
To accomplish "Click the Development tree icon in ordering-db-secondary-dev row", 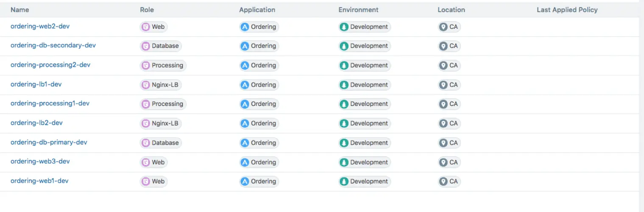I will (x=344, y=46).
